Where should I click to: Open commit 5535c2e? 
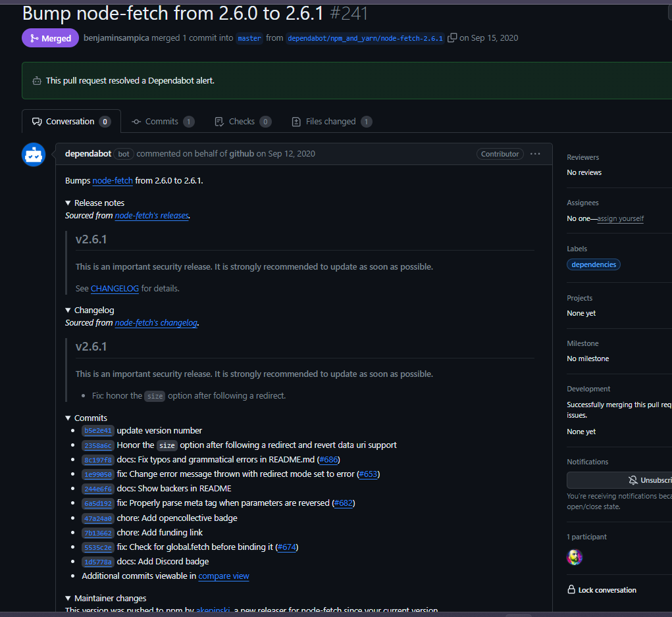pyautogui.click(x=97, y=548)
